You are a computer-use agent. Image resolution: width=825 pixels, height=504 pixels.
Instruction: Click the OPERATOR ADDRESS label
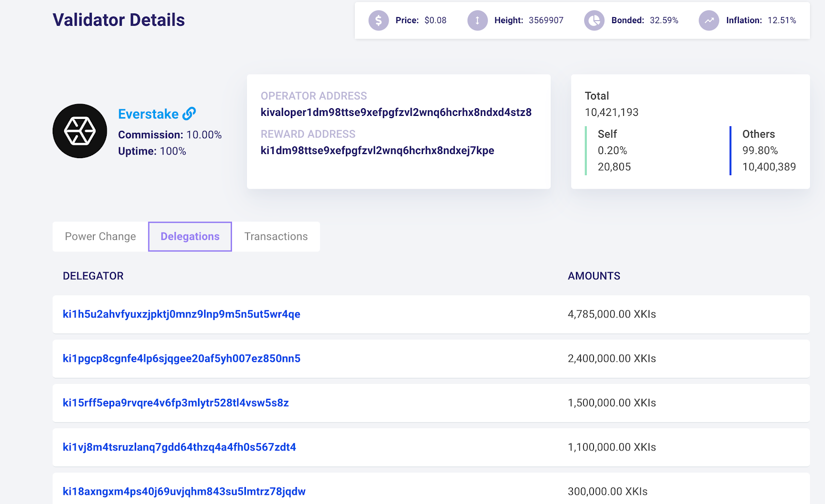click(314, 96)
